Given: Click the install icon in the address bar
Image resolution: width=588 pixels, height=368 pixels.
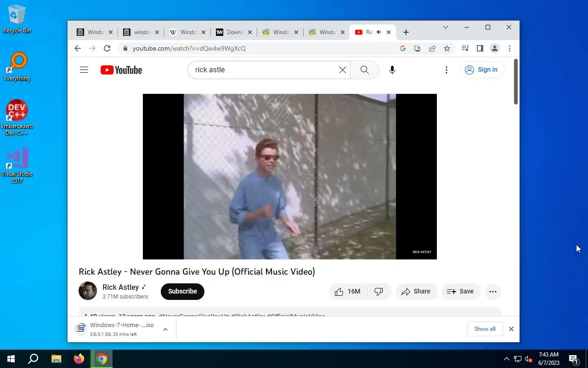Looking at the screenshot, I should 418,48.
